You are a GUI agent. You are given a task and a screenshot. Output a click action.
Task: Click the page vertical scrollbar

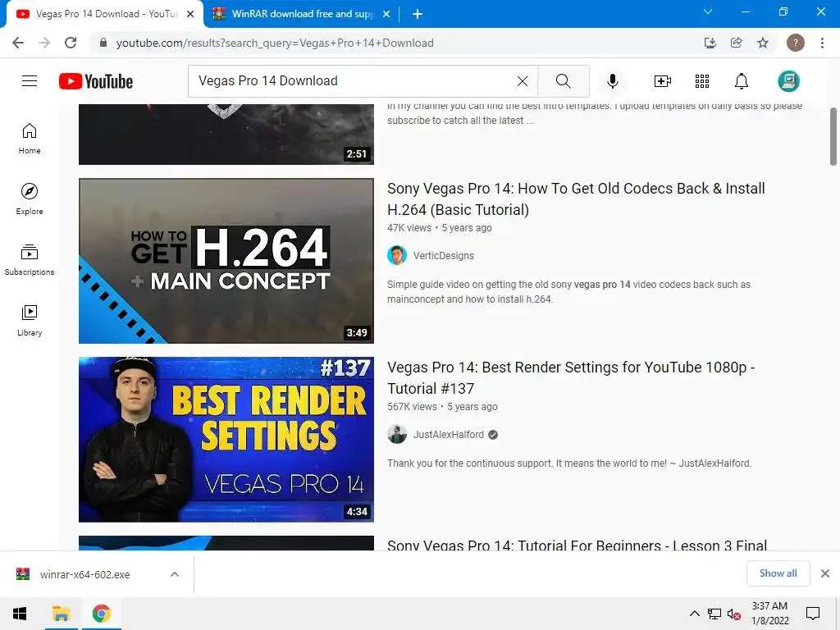833,137
